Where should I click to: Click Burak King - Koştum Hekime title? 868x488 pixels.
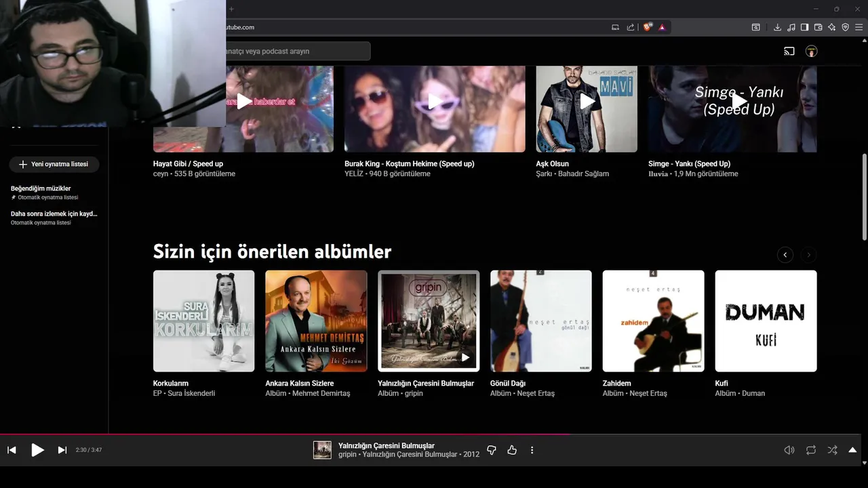tap(410, 163)
